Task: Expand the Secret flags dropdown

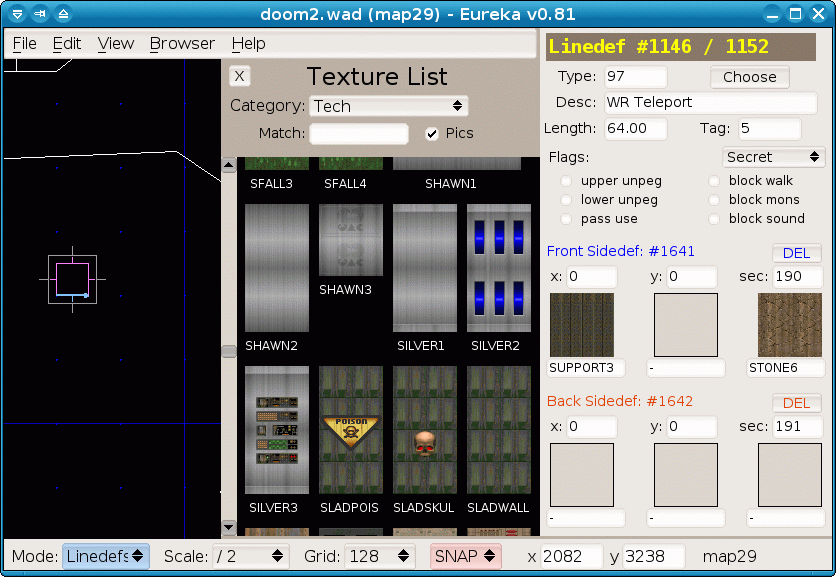Action: click(x=772, y=157)
